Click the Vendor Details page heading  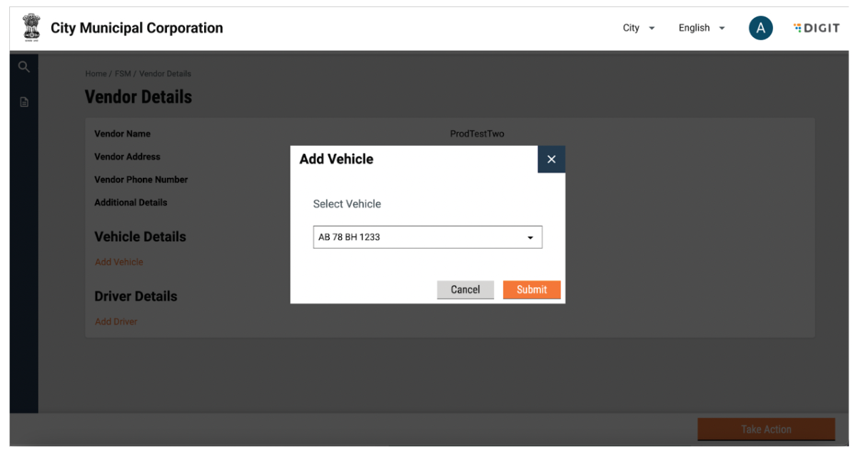pos(138,96)
